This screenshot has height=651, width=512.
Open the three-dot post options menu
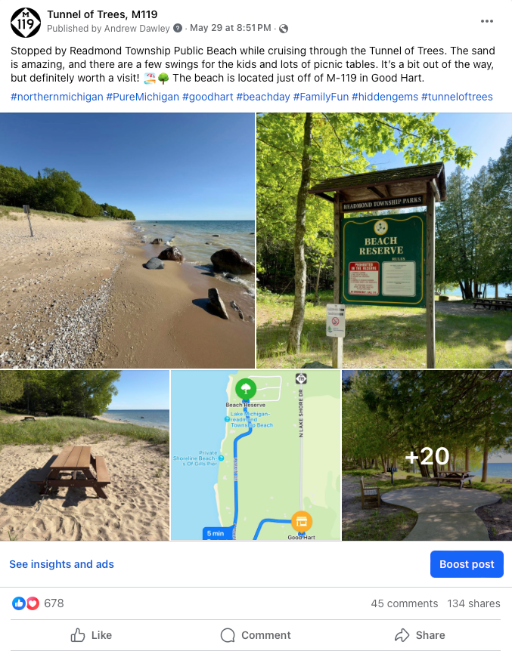[487, 21]
